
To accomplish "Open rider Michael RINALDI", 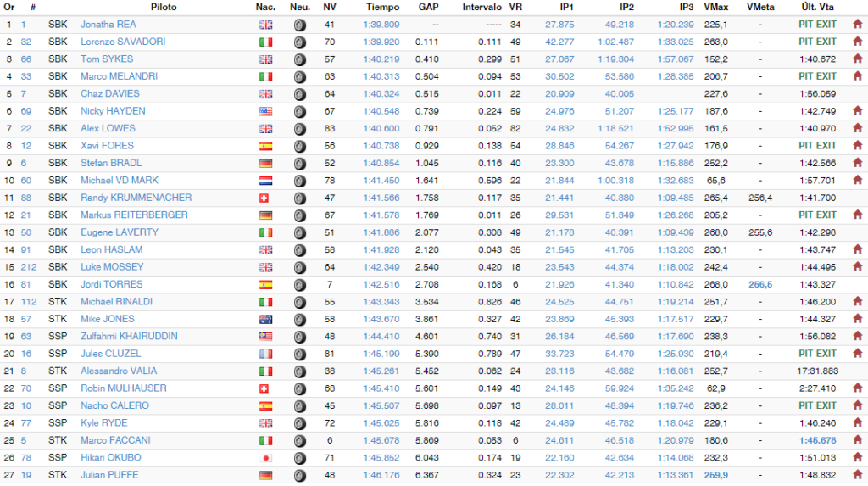I will point(116,301).
